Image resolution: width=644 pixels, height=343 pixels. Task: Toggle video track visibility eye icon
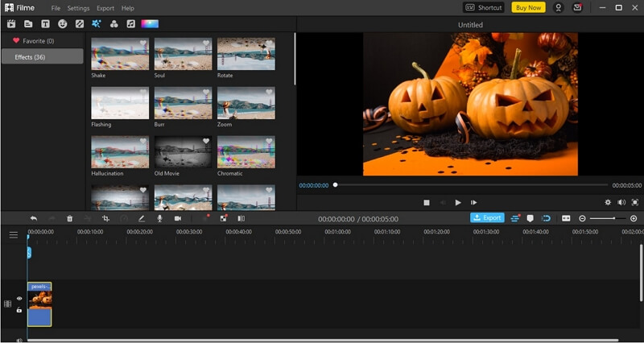(x=19, y=299)
